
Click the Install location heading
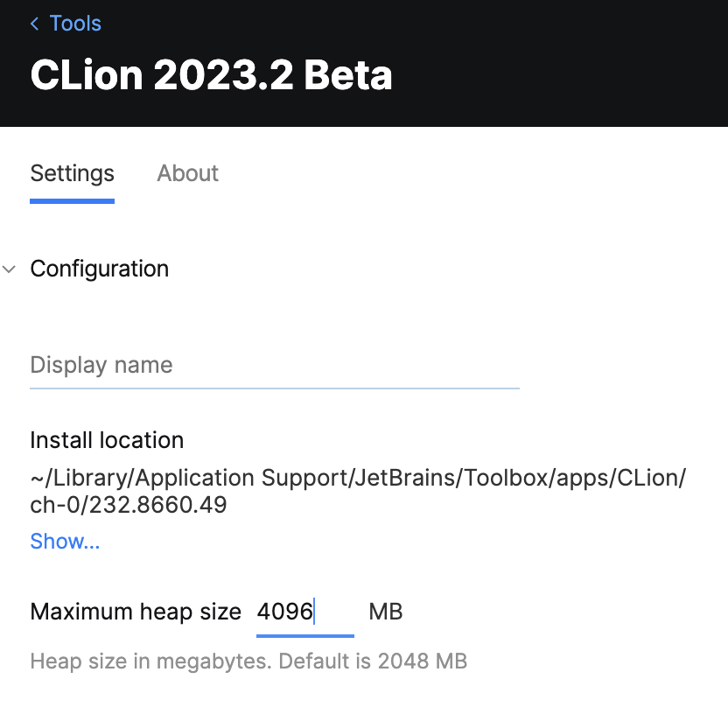coord(107,440)
